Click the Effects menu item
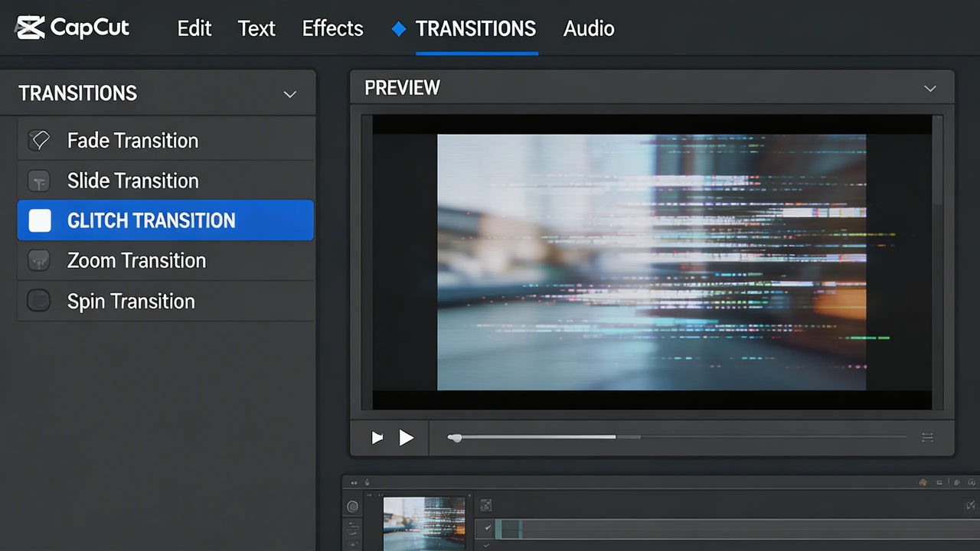980x551 pixels. click(x=332, y=28)
